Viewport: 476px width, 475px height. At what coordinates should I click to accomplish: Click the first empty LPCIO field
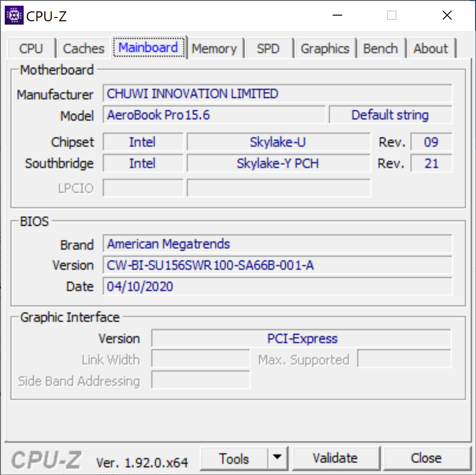(143, 188)
